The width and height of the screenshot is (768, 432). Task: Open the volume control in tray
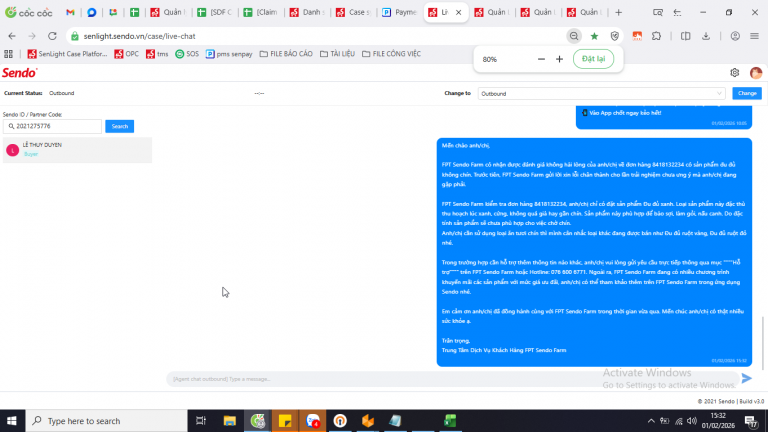692,421
